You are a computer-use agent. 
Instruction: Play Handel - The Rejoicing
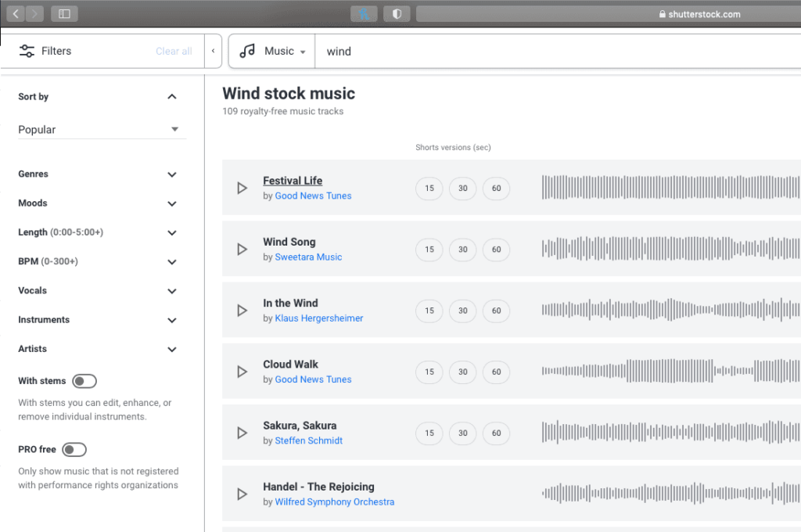click(x=242, y=494)
